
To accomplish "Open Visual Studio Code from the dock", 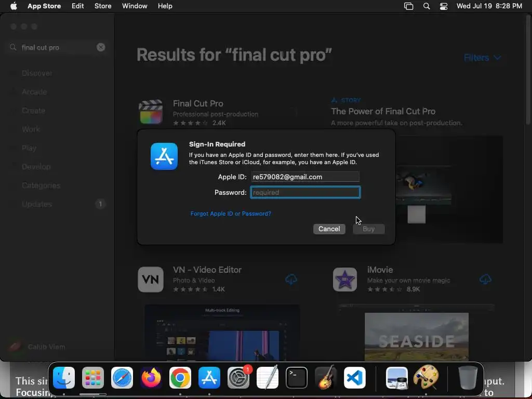I will (x=355, y=378).
